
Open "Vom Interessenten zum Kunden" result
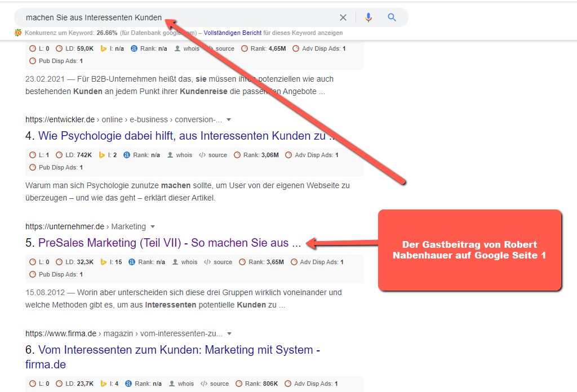point(179,350)
